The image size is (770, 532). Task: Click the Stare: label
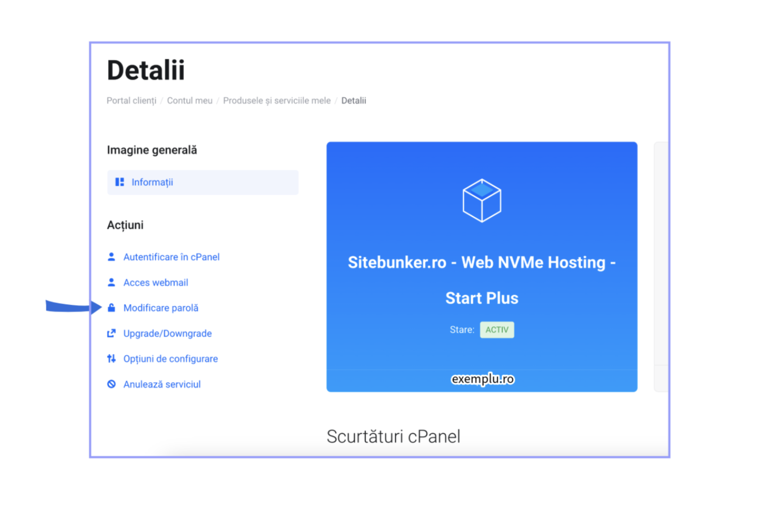[462, 330]
